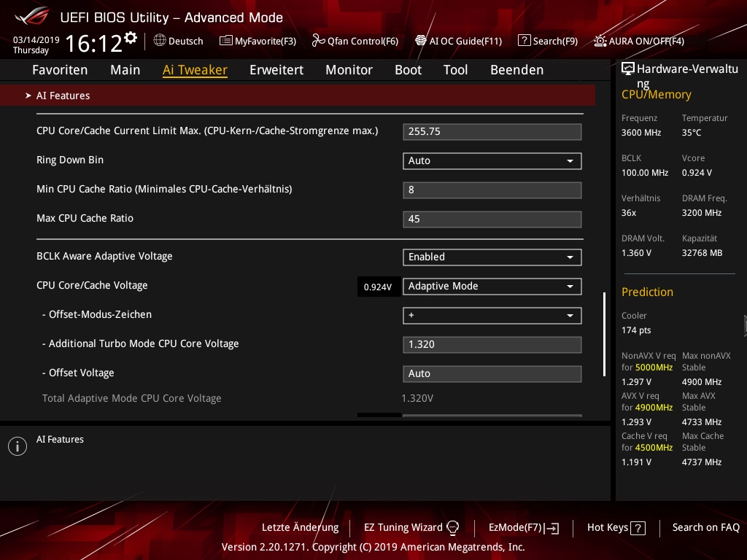This screenshot has height=560, width=747.
Task: Toggle AURA ON/OFF(F4)
Action: 639,41
